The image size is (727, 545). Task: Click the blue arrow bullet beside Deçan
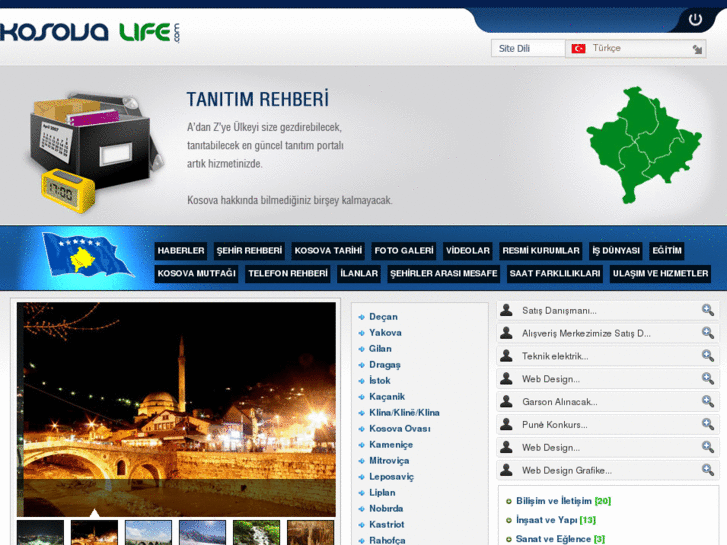click(362, 317)
